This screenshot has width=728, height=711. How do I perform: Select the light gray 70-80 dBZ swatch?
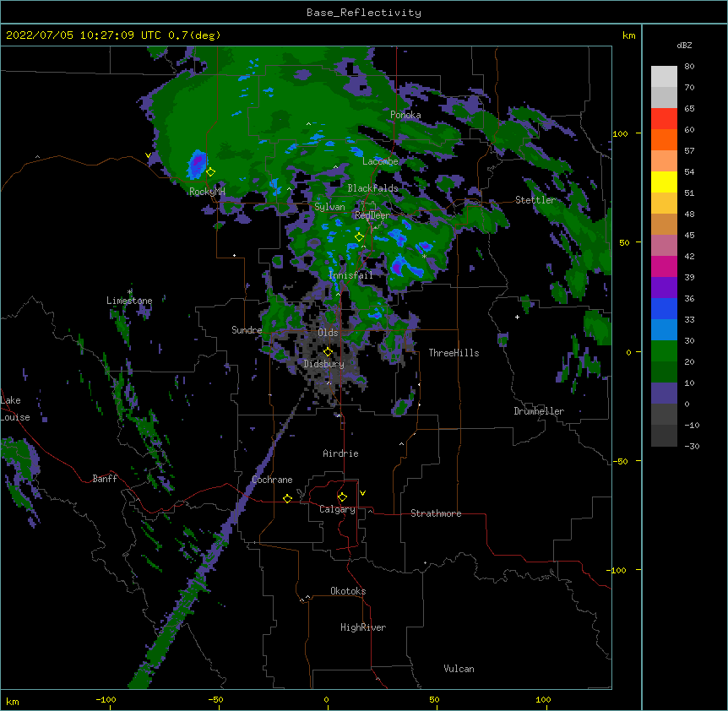[664, 77]
